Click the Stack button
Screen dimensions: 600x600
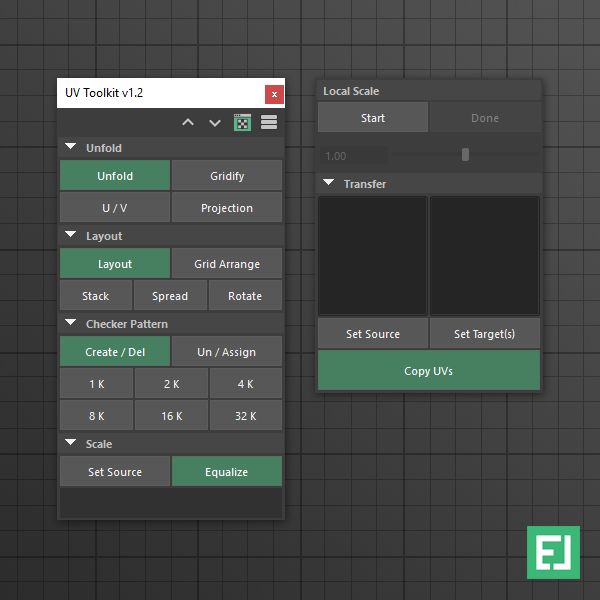point(96,295)
